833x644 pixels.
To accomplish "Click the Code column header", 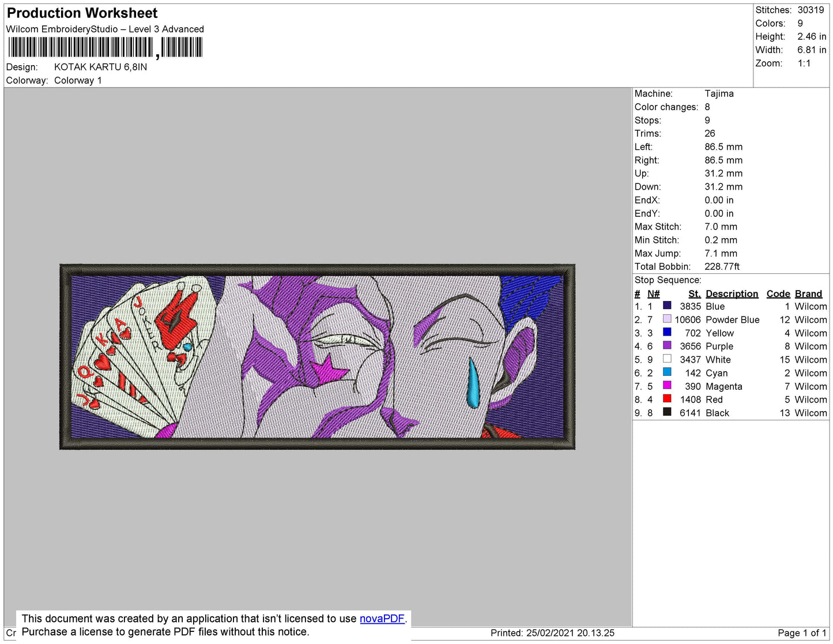I will (778, 293).
